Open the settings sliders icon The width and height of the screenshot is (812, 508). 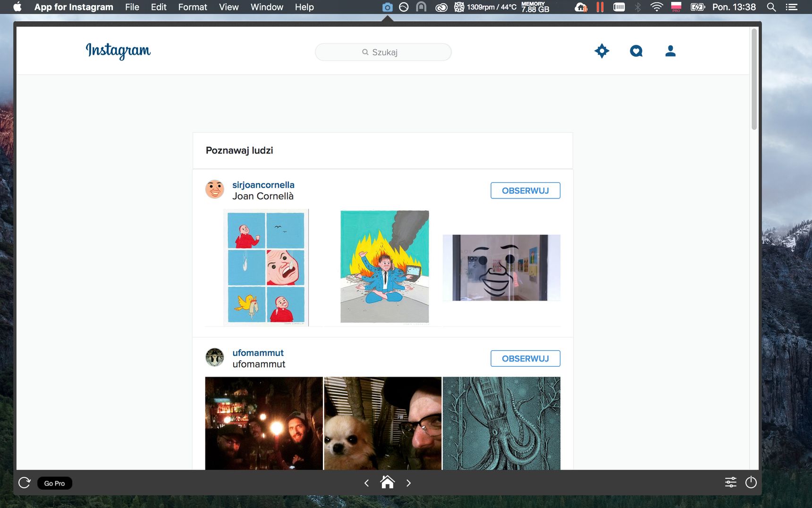(731, 482)
